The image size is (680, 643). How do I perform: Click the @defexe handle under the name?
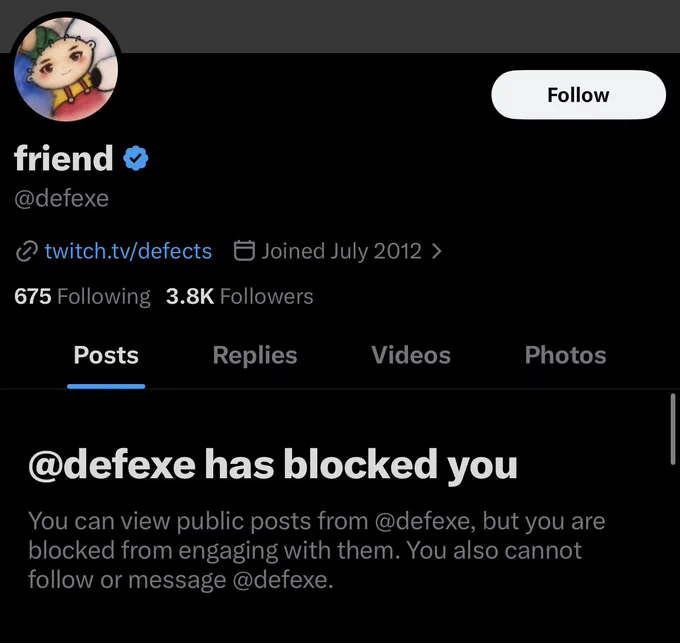pos(61,199)
